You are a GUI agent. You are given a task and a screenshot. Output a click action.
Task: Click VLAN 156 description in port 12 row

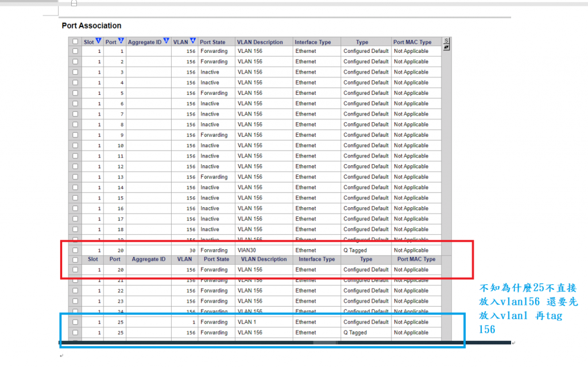(x=250, y=166)
